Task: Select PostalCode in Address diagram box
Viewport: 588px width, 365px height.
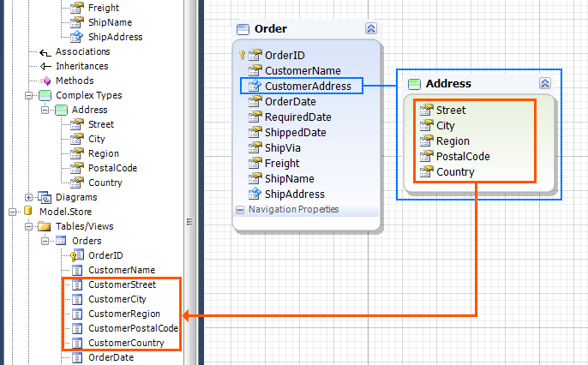Action: [x=463, y=156]
